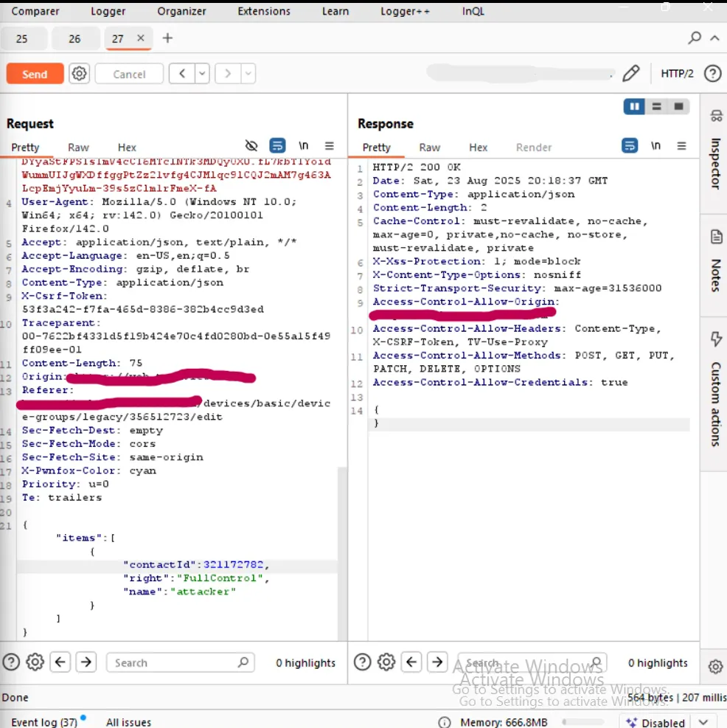The width and height of the screenshot is (727, 728).
Task: Open the Inspector side panel
Action: (x=715, y=151)
